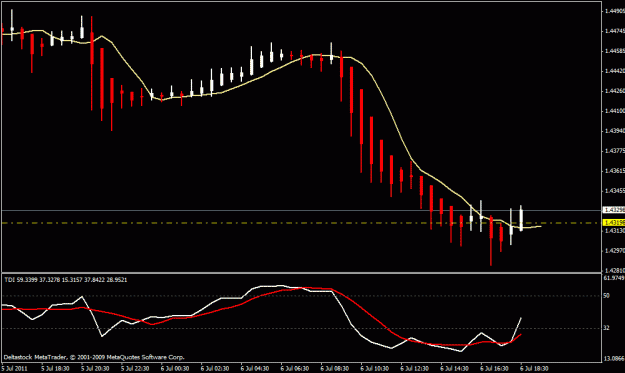Click the last white candlestick
The height and width of the screenshot is (373, 625).
coord(521,219)
